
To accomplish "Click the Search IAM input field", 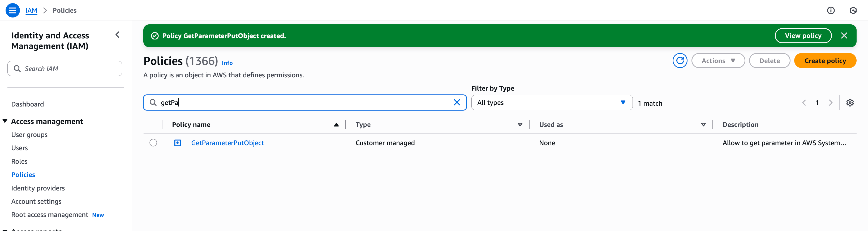I will (65, 69).
